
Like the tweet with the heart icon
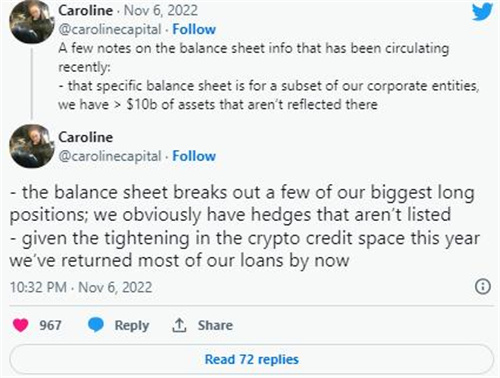(x=20, y=325)
